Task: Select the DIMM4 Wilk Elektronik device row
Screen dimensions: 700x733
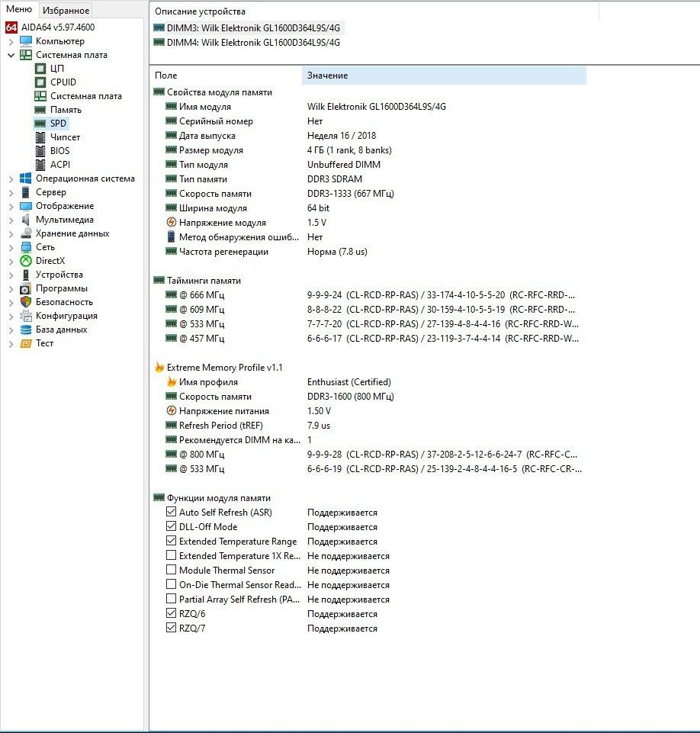Action: click(x=247, y=43)
